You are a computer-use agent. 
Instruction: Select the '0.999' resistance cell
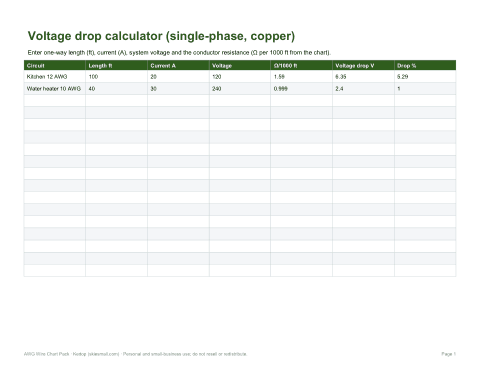click(x=302, y=89)
